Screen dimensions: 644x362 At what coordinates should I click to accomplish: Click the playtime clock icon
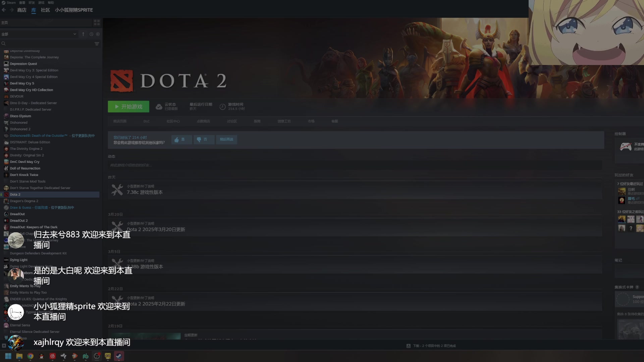pos(222,107)
